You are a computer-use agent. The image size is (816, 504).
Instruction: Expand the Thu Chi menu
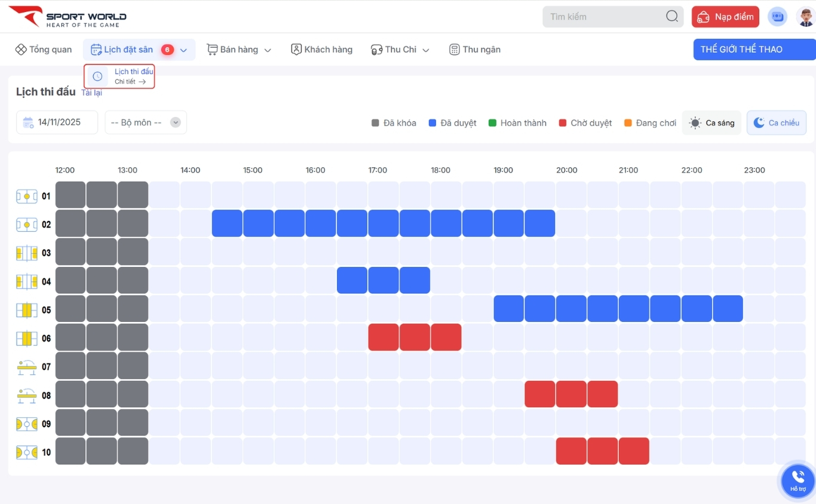point(400,50)
